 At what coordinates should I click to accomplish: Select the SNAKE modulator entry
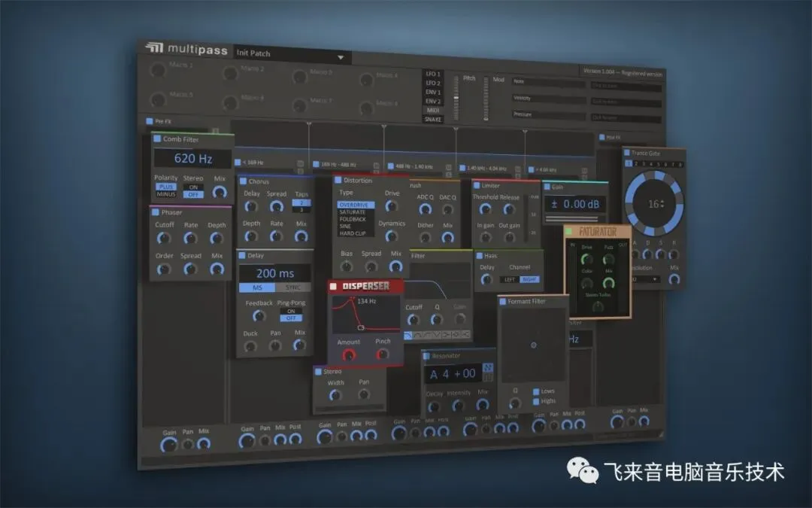point(433,119)
